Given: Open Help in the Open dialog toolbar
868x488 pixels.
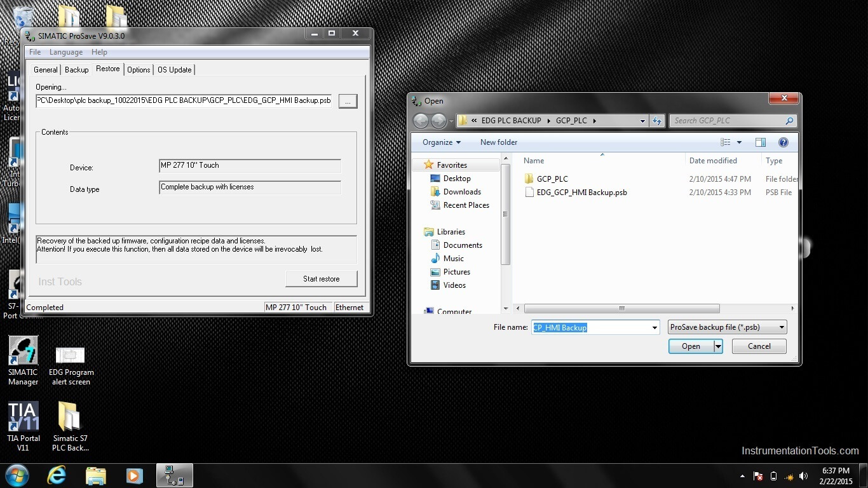Looking at the screenshot, I should (x=783, y=142).
